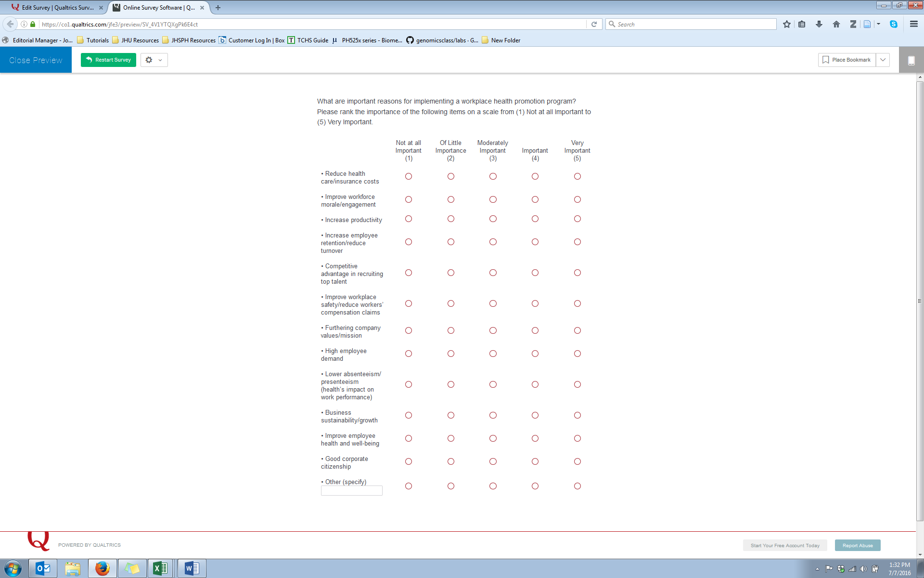Rate Reduce health care costs Not at all Important
Image resolution: width=924 pixels, height=578 pixels.
coord(408,176)
